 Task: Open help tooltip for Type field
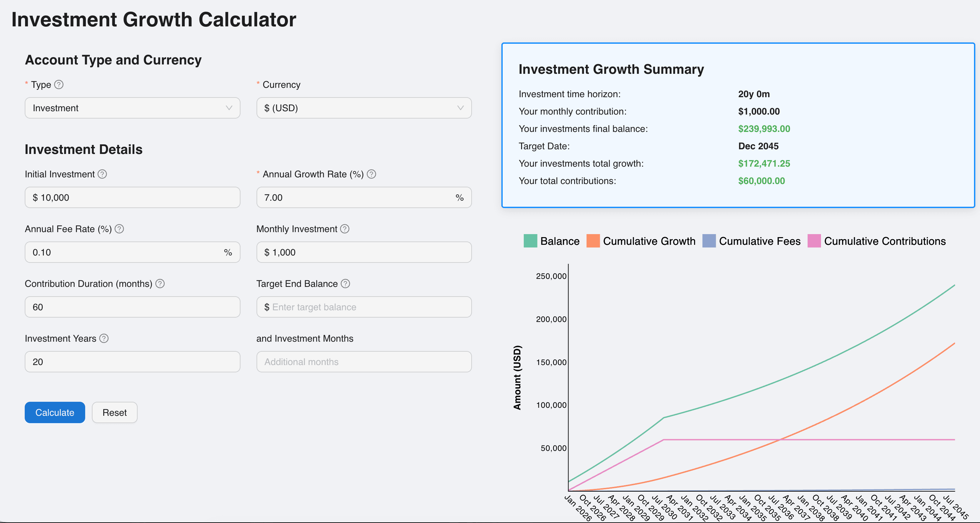click(x=59, y=84)
